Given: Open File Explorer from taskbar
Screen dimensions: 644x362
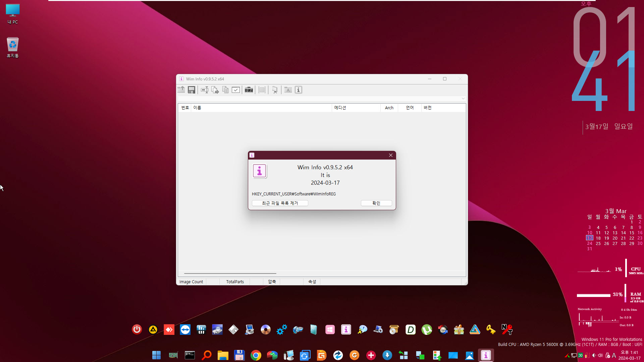Looking at the screenshot, I should tap(223, 355).
